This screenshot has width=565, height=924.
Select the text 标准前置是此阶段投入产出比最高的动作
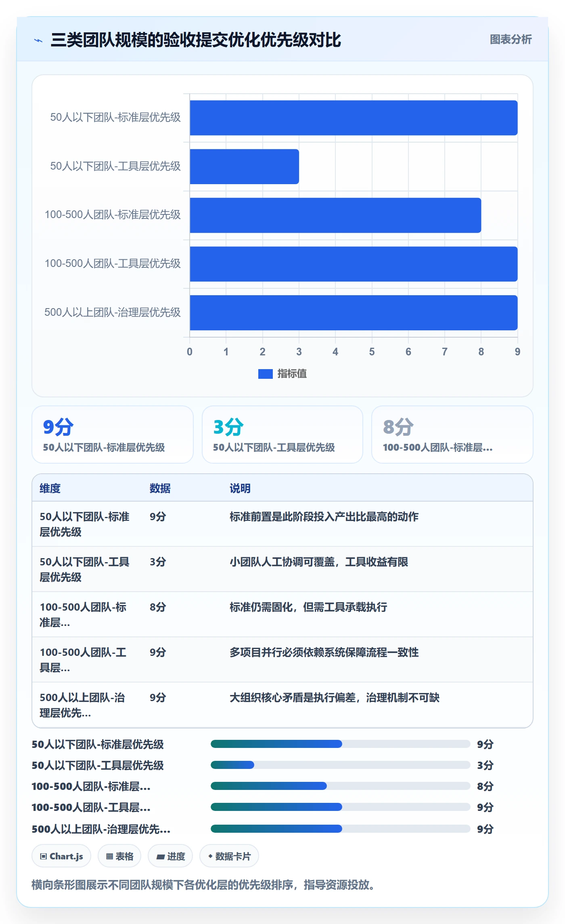point(324,517)
